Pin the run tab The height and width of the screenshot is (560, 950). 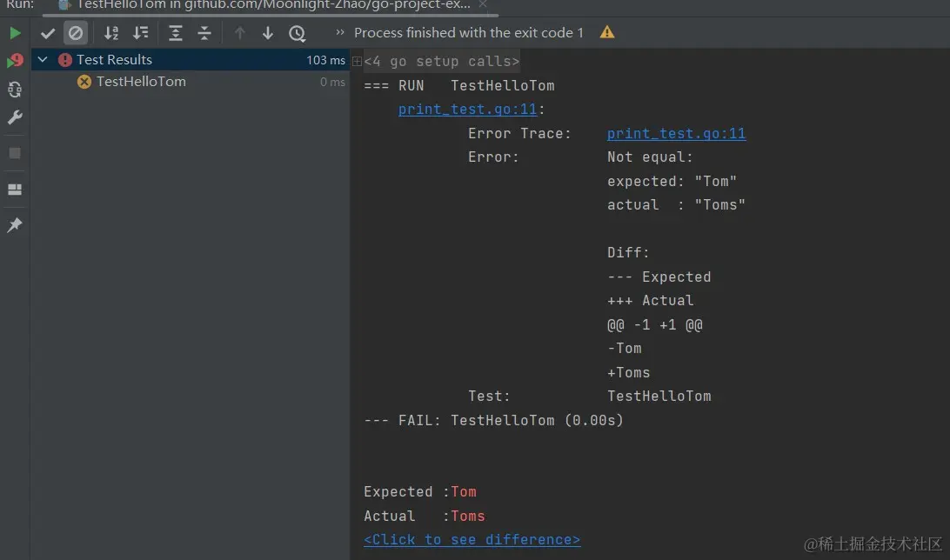pos(15,224)
